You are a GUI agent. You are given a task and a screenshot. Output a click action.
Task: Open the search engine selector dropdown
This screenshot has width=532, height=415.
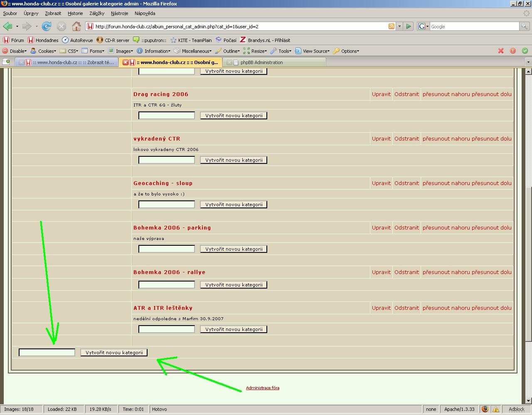424,26
